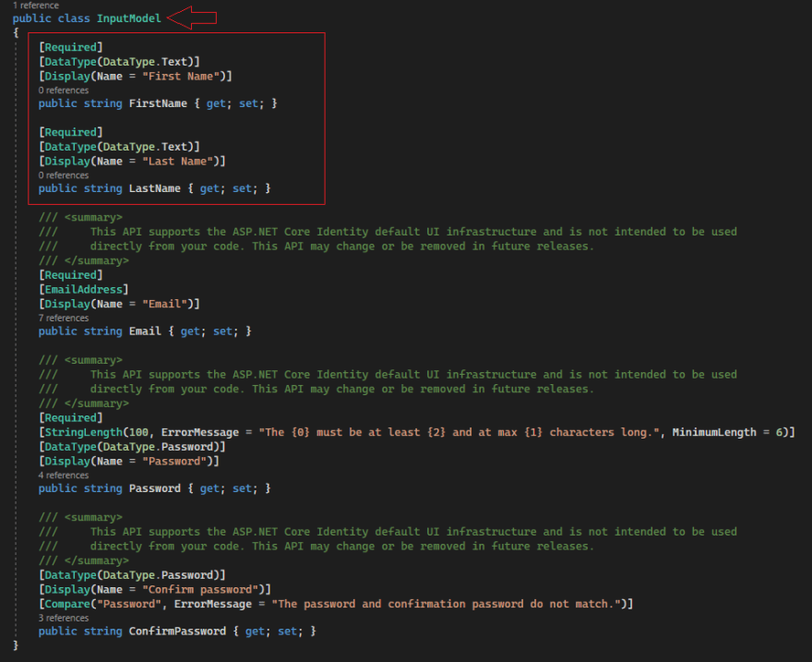This screenshot has height=662, width=812.
Task: Click '0 references' CodeLens above LastName property
Action: point(63,175)
